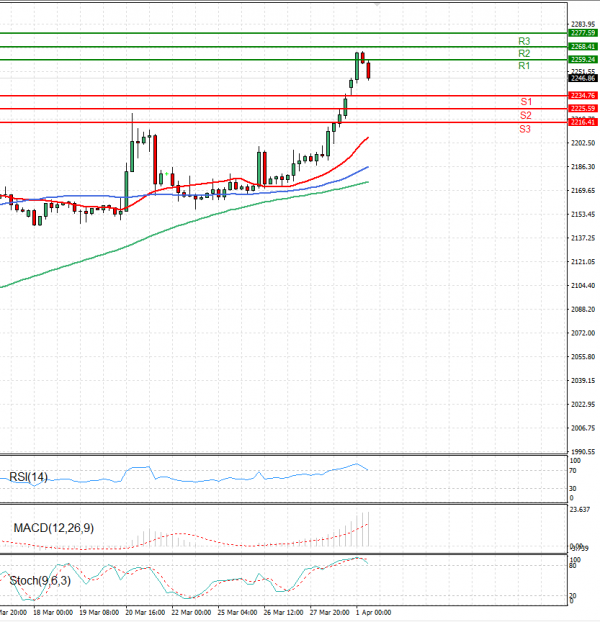Click the 2055.80 price axis value

click(583, 357)
